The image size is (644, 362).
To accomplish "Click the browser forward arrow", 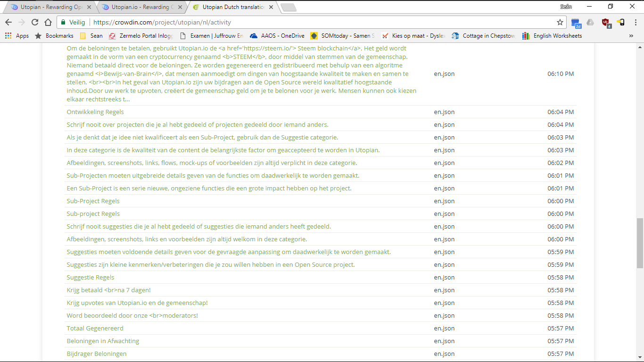I will [x=22, y=22].
